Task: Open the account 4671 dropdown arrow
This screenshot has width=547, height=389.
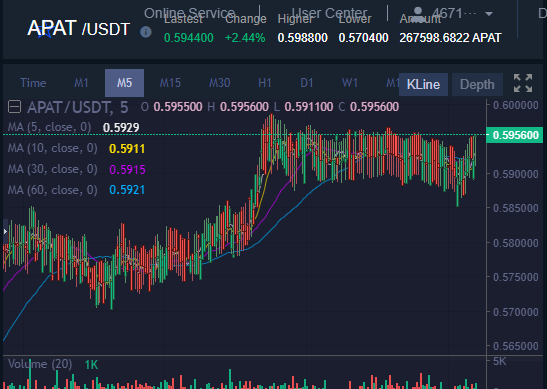Action: (x=489, y=14)
